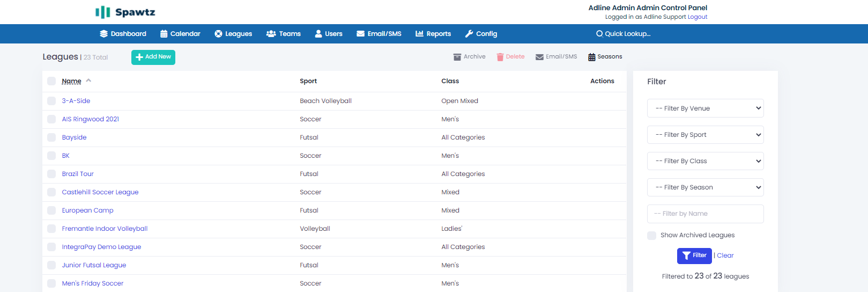
Task: Click the Spawtz logo
Action: 125,12
